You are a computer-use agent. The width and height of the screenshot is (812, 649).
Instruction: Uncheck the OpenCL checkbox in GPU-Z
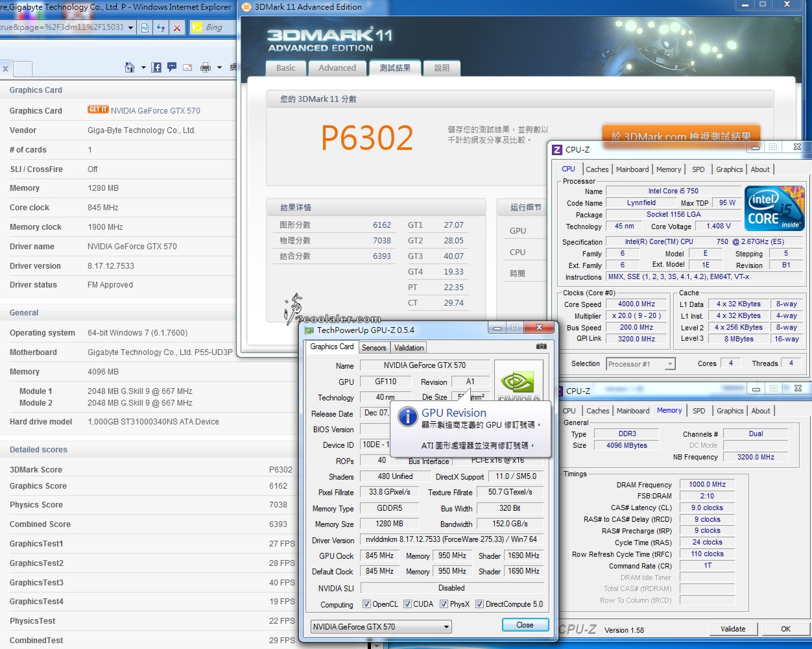(367, 604)
